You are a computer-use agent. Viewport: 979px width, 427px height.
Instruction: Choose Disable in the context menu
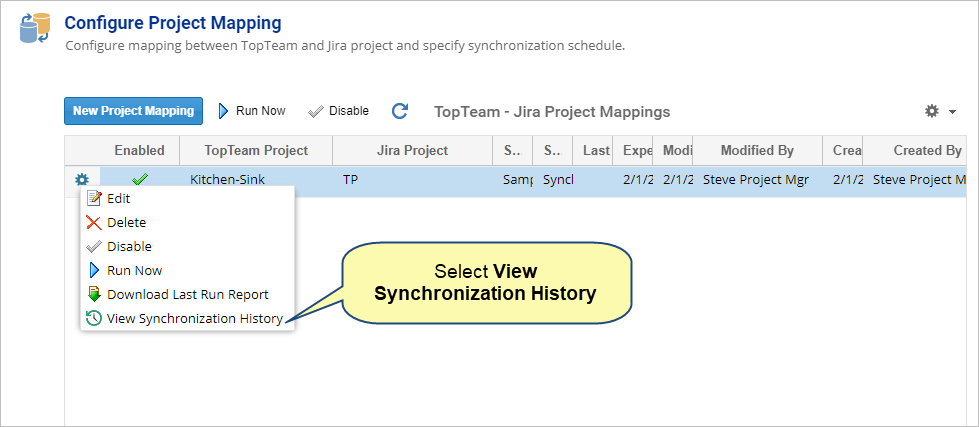click(129, 247)
